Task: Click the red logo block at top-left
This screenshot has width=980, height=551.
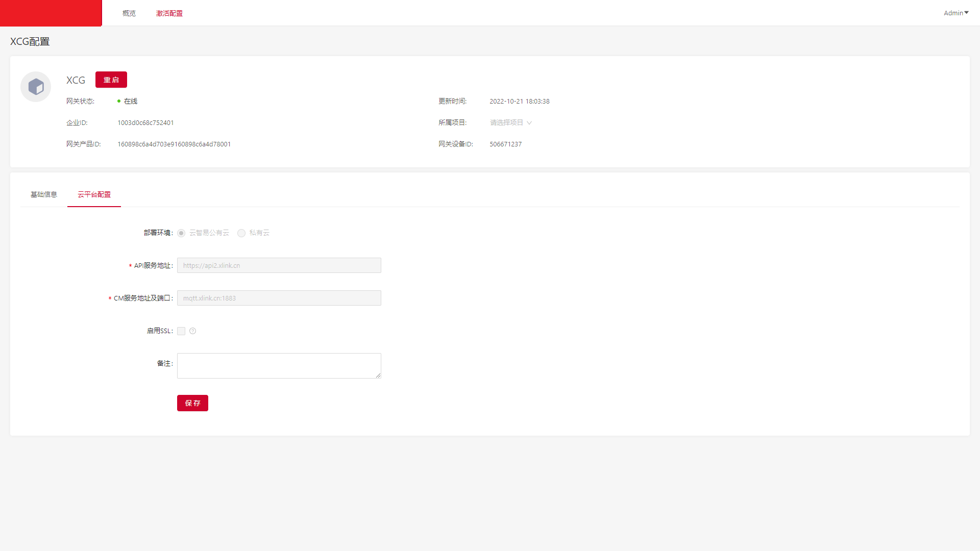Action: (51, 13)
